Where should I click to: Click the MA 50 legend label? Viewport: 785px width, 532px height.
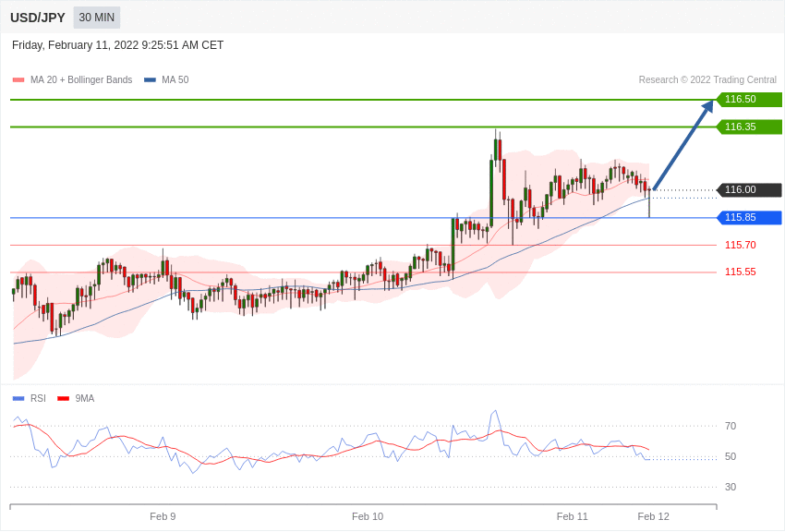click(x=175, y=79)
